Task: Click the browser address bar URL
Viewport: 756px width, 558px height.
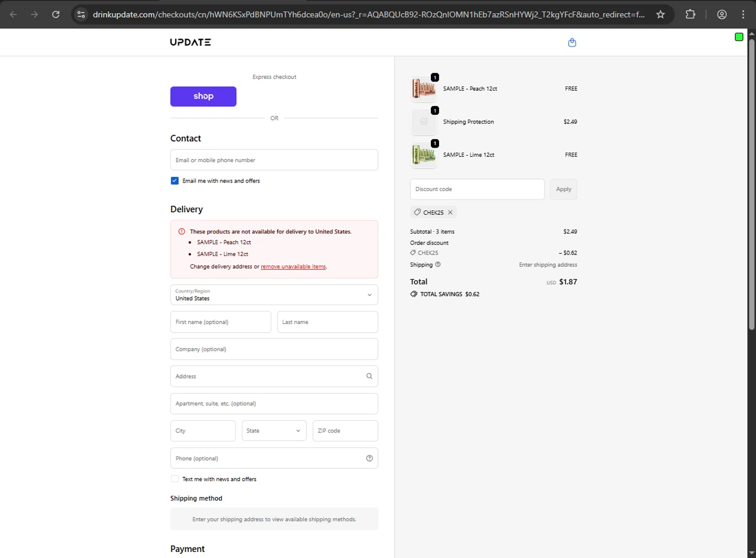Action: click(x=369, y=15)
